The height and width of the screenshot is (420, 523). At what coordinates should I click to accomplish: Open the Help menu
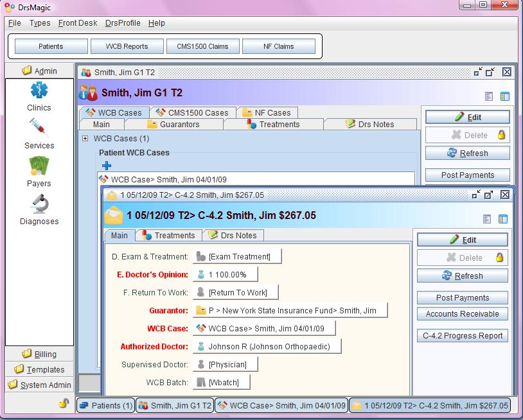[x=156, y=23]
